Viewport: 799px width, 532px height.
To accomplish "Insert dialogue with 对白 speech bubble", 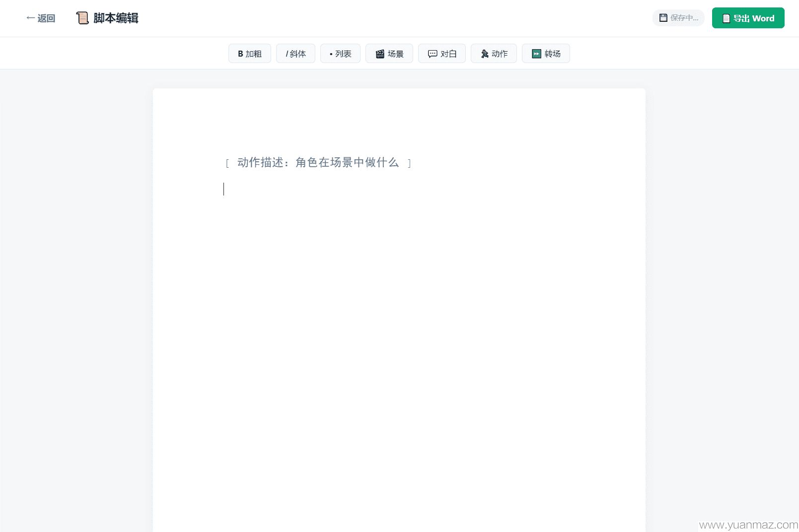I will tap(442, 54).
